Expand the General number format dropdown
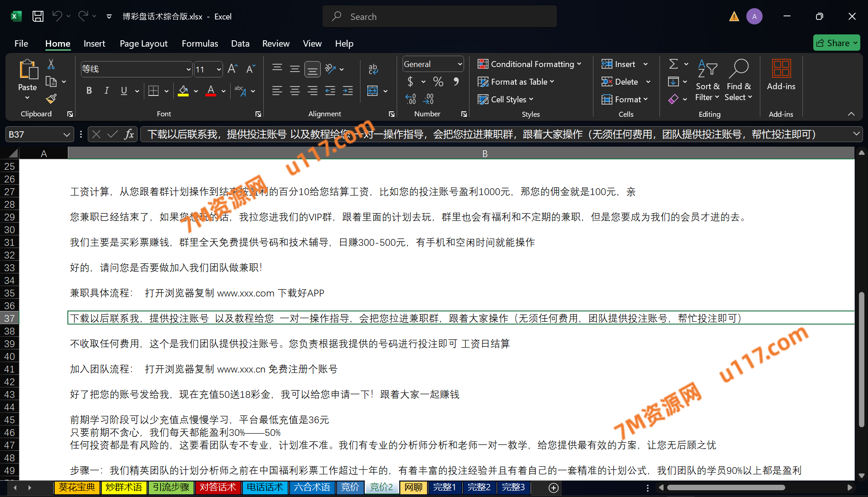The height and width of the screenshot is (497, 868). (460, 64)
